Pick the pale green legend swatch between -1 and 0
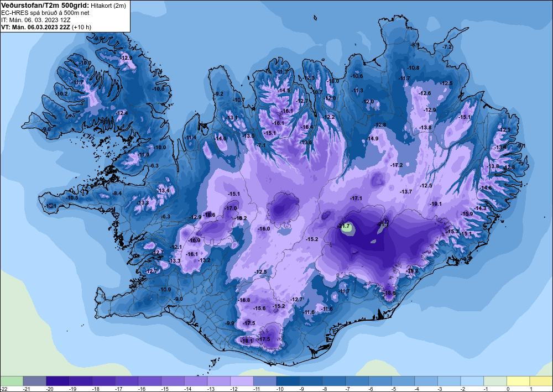 point(495,381)
